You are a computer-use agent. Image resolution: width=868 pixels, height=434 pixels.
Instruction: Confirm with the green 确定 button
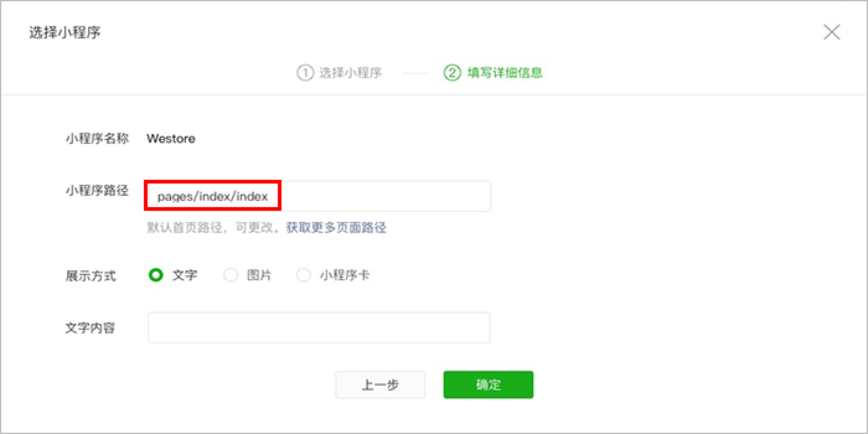click(488, 384)
